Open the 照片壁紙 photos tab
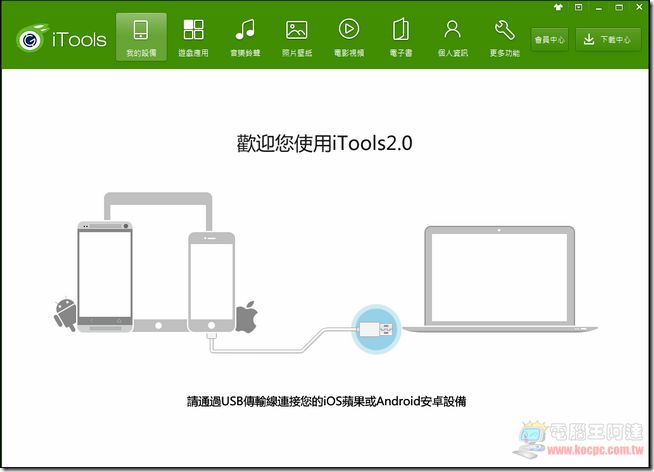Viewport: 654px width, 472px height. pyautogui.click(x=297, y=37)
